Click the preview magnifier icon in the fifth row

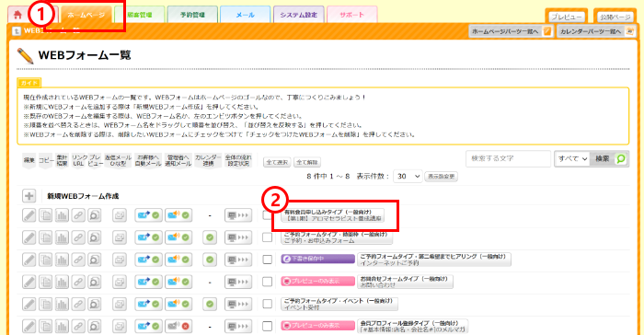tap(95, 304)
